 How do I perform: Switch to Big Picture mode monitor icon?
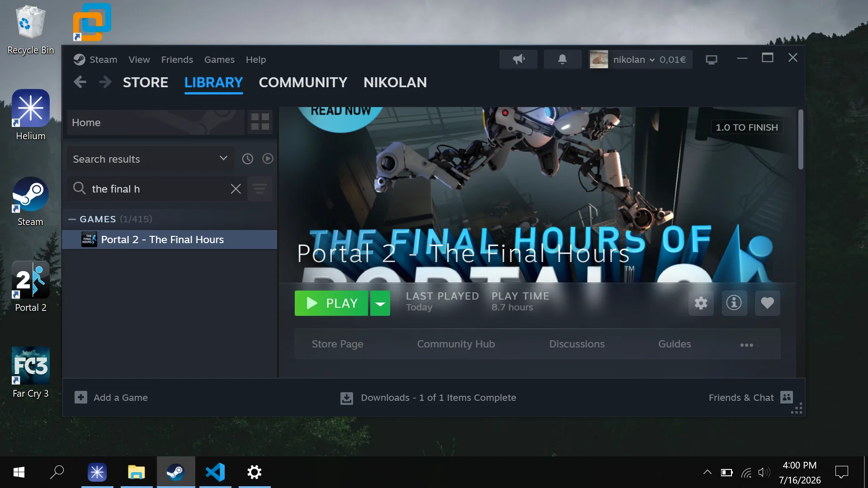pyautogui.click(x=712, y=60)
